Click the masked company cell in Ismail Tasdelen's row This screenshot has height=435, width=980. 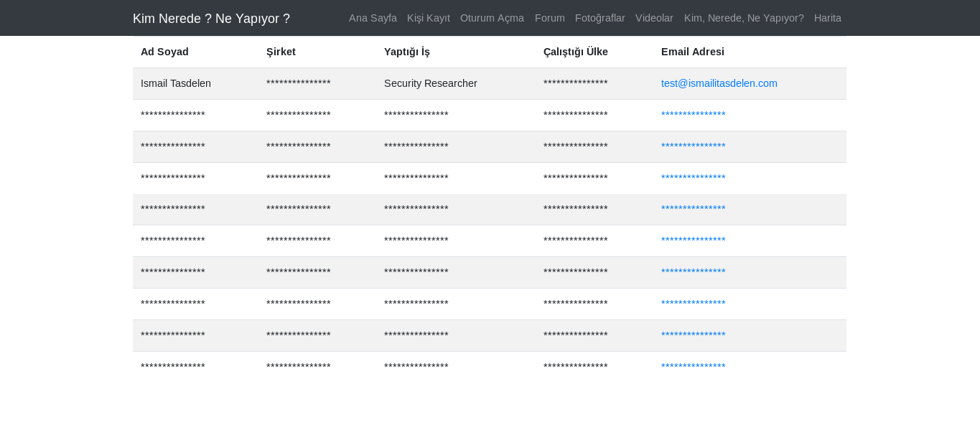point(299,83)
